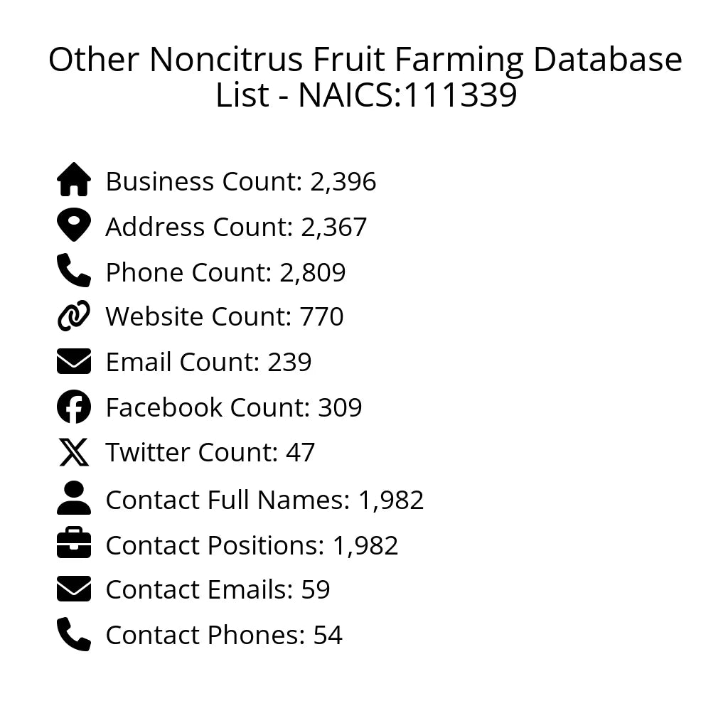Image resolution: width=728 pixels, height=728 pixels.
Task: Click the Website Count: 770 line
Action: 224,317
